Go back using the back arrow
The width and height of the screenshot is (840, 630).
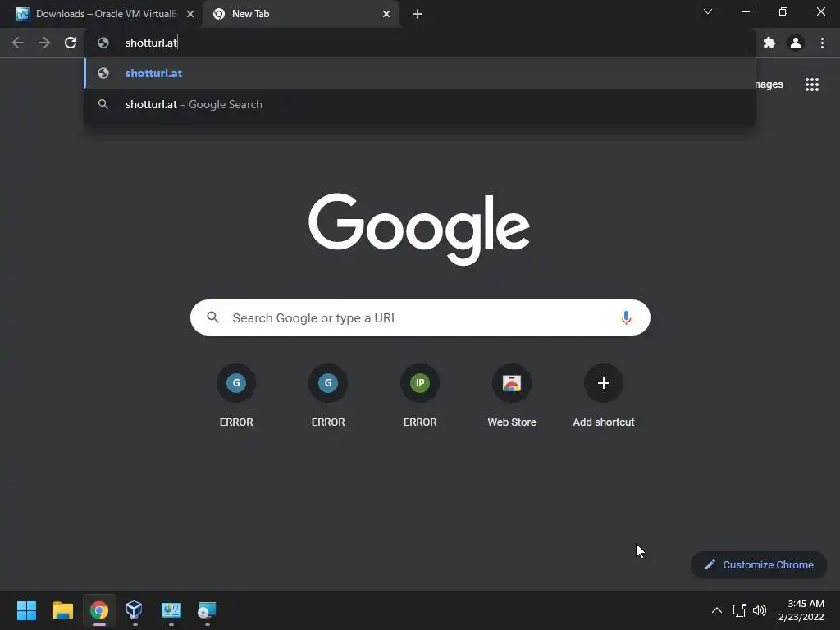click(18, 43)
